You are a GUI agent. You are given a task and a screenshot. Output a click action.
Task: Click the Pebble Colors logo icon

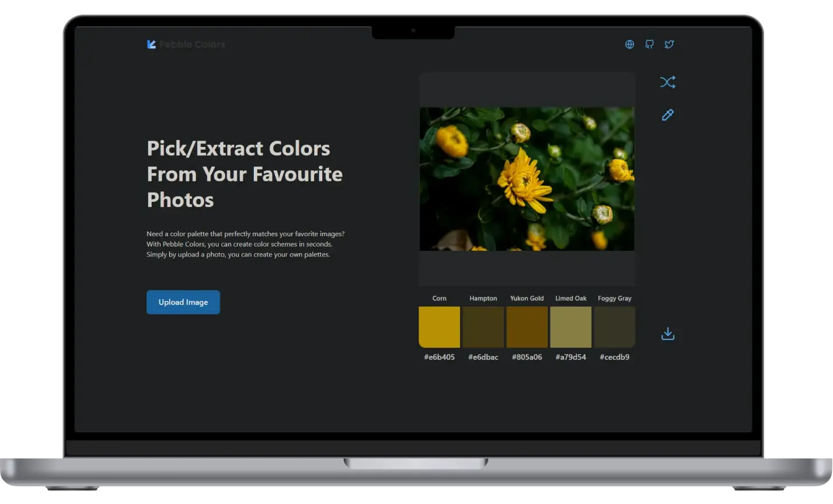[151, 44]
